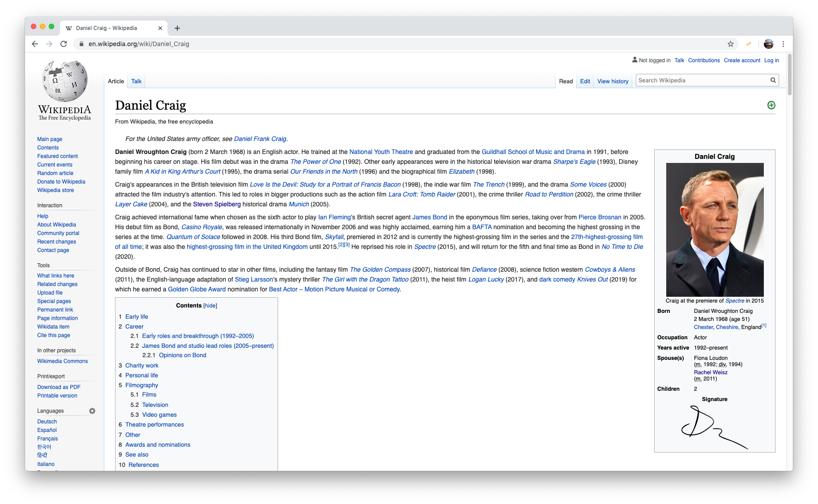Go to Main page in sidebar
Image resolution: width=818 pixels, height=504 pixels.
50,139
